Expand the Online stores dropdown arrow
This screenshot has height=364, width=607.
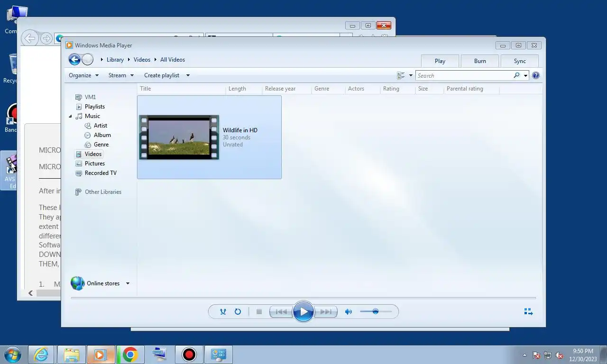128,283
